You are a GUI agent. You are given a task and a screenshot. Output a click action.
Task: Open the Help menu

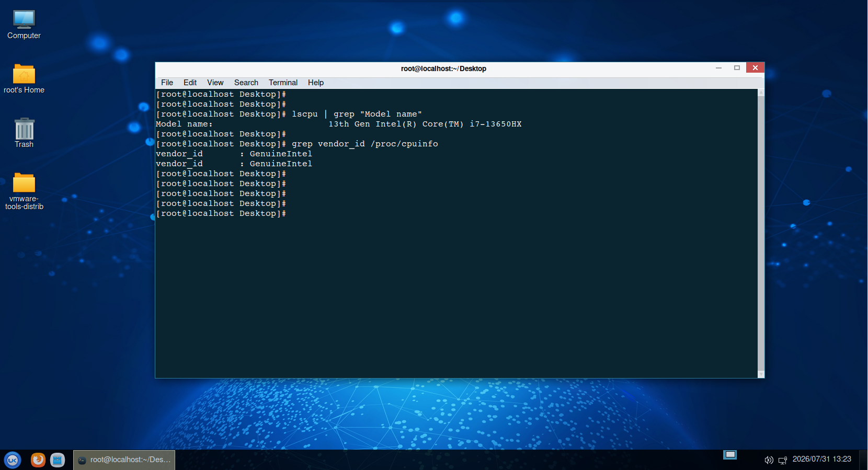click(x=316, y=83)
